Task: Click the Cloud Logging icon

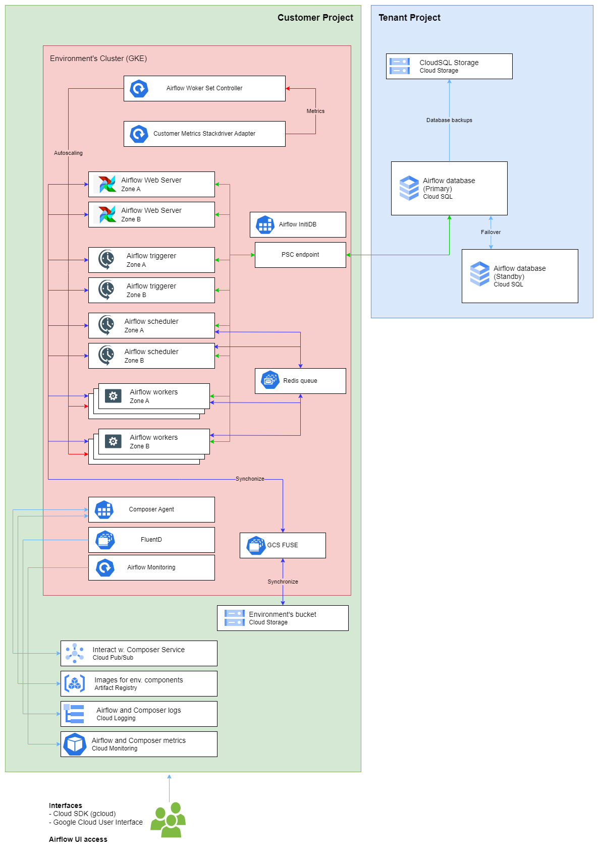Action: [x=75, y=714]
